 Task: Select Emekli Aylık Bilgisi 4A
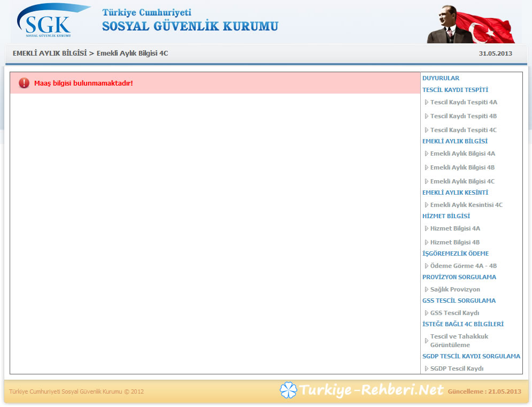point(462,153)
